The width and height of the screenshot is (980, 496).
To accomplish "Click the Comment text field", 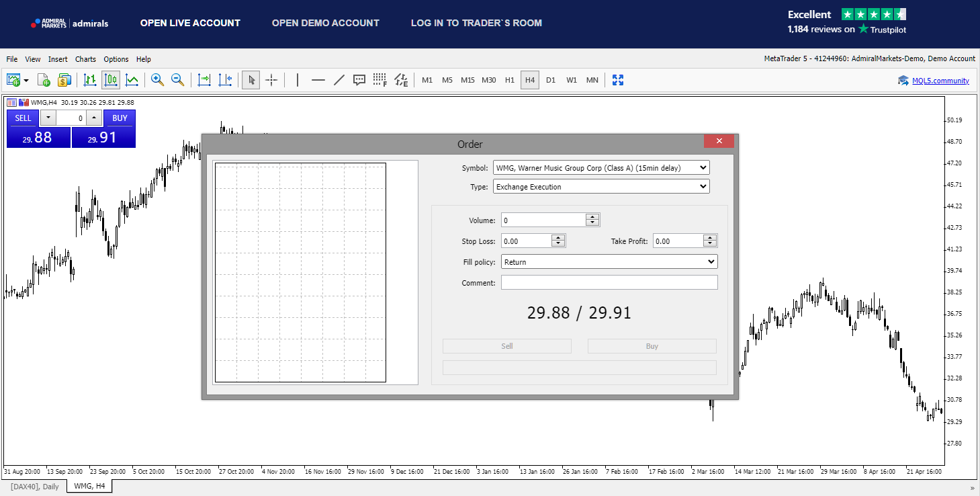I will coord(609,282).
